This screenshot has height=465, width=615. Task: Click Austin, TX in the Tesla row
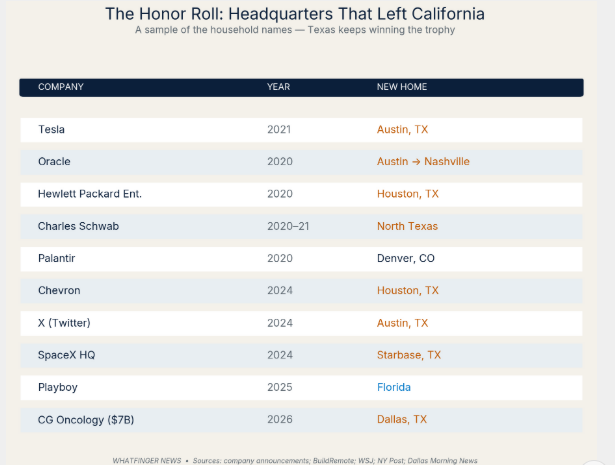pyautogui.click(x=402, y=129)
